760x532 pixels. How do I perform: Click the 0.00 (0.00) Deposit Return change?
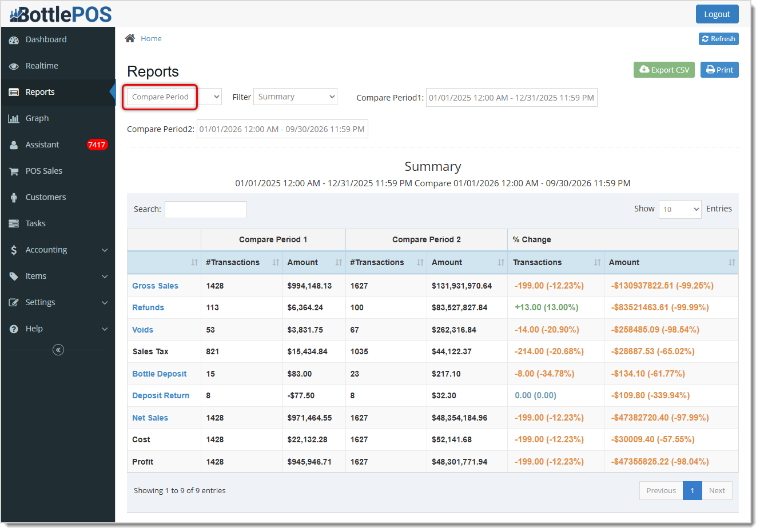535,395
